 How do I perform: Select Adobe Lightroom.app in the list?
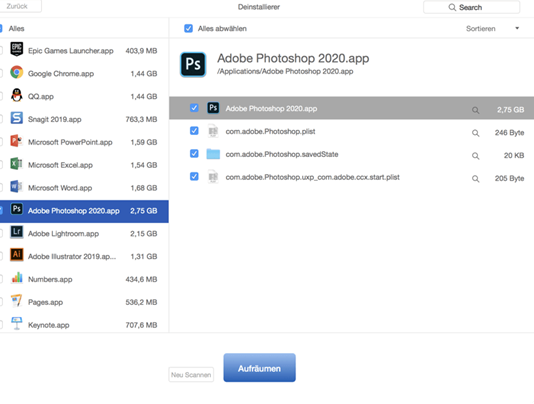(x=84, y=234)
